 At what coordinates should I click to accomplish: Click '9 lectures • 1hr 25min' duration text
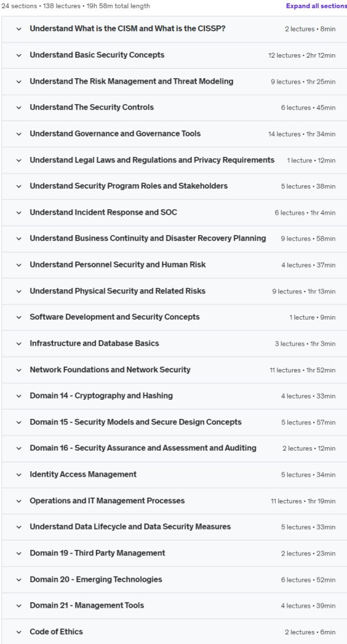tap(303, 82)
